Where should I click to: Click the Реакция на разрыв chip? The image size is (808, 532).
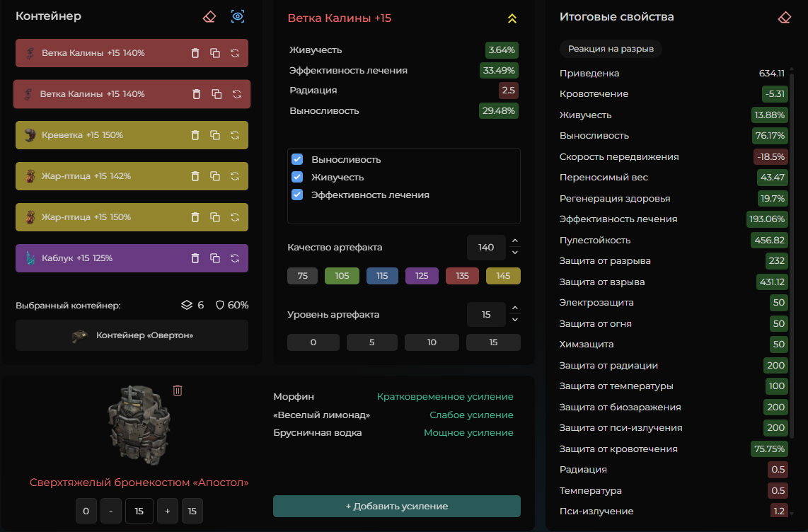[611, 49]
